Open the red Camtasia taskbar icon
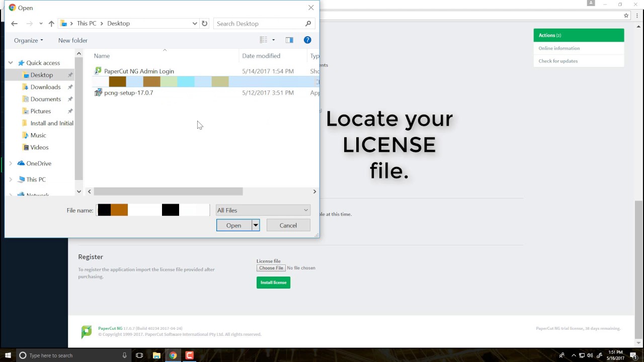The width and height of the screenshot is (644, 362). click(190, 355)
